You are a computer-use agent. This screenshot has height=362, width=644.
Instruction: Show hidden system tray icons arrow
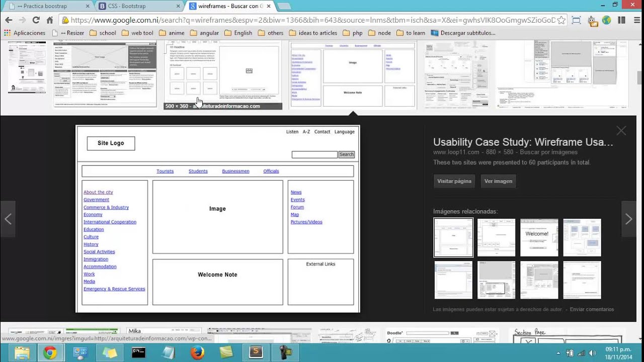(x=558, y=353)
